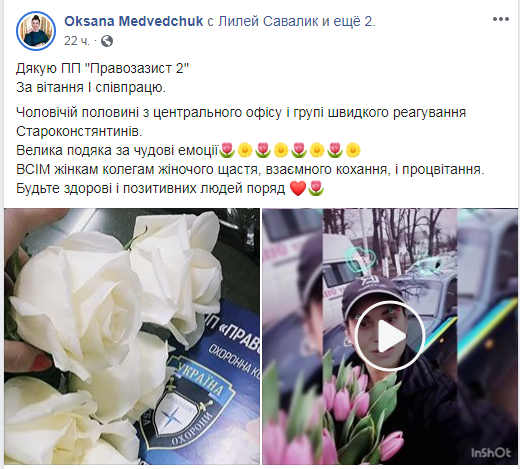
Task: Click the last sunflower emoji in the emoji row
Action: click(x=353, y=150)
